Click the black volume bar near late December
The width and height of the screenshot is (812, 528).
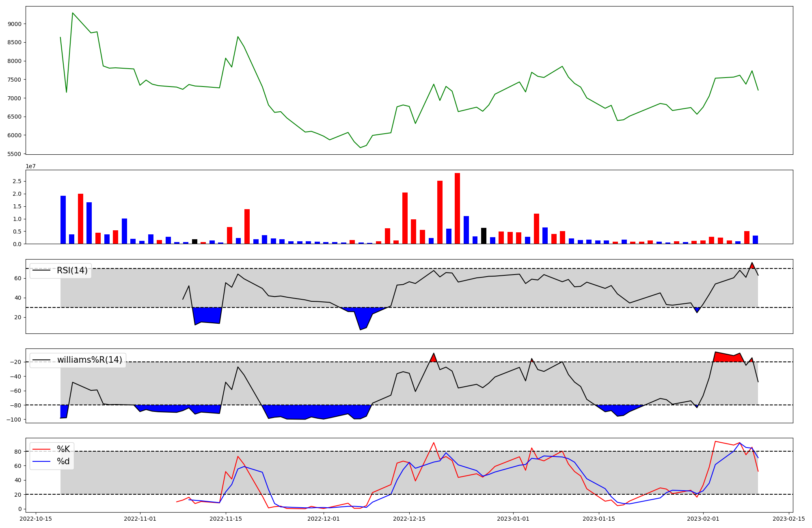point(484,236)
